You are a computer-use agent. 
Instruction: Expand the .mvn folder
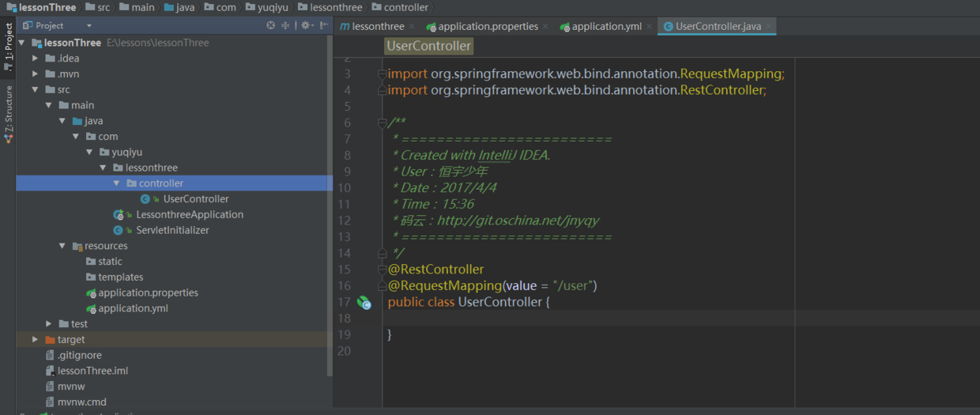(35, 74)
